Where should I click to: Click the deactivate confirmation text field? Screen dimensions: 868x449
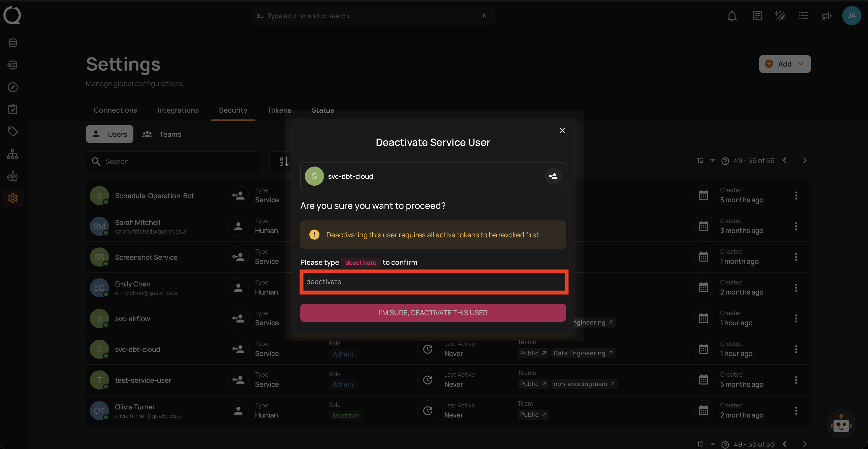point(434,282)
